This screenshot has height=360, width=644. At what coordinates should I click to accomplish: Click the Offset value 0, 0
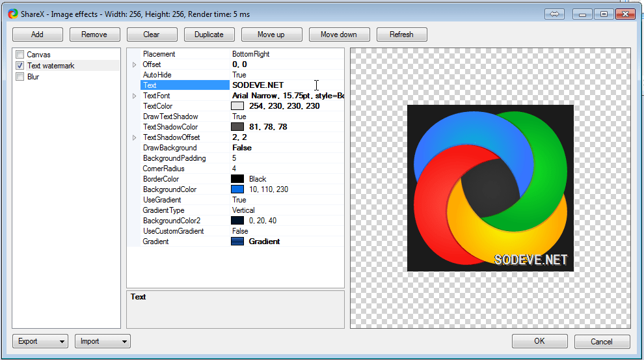tap(239, 64)
